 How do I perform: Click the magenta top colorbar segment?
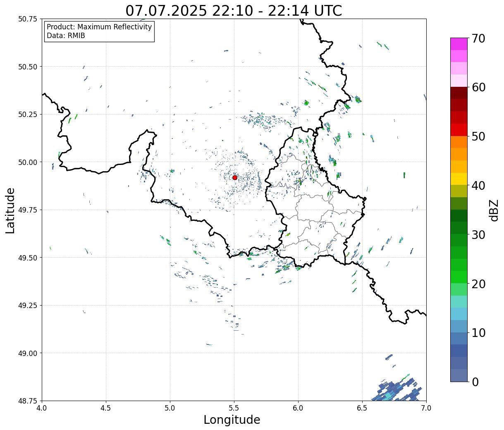click(459, 44)
